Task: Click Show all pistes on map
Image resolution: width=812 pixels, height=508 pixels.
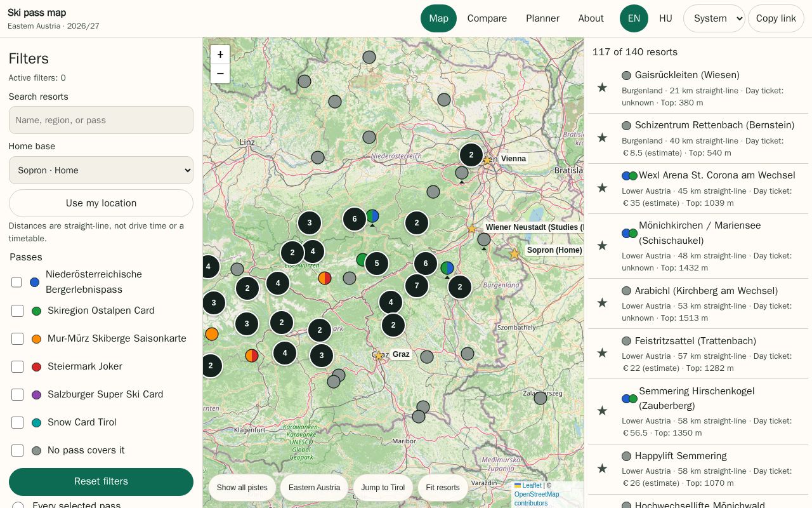Action: (242, 488)
